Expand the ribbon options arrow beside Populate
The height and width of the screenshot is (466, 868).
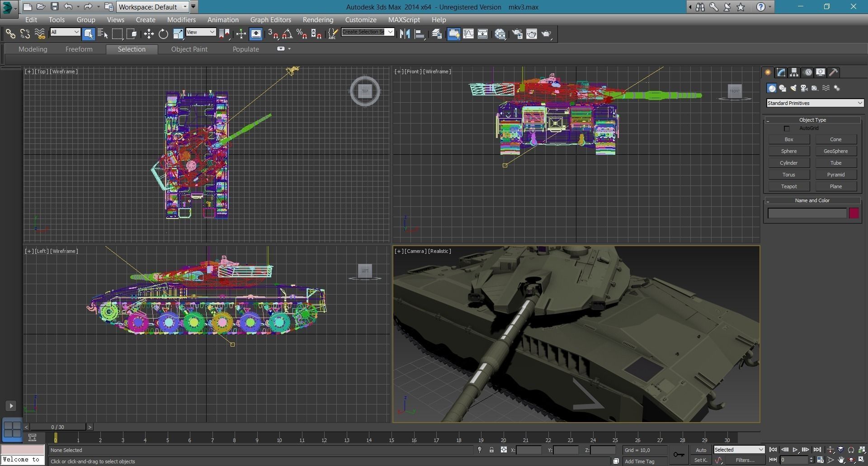[x=289, y=49]
